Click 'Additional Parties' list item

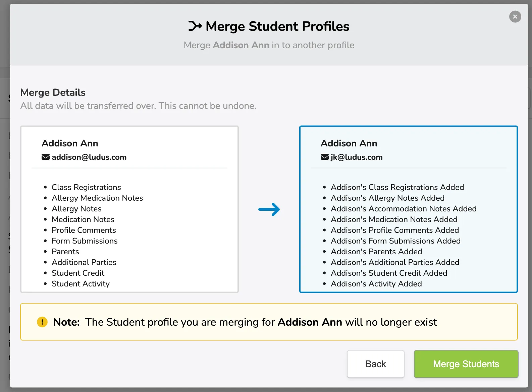[x=84, y=262]
